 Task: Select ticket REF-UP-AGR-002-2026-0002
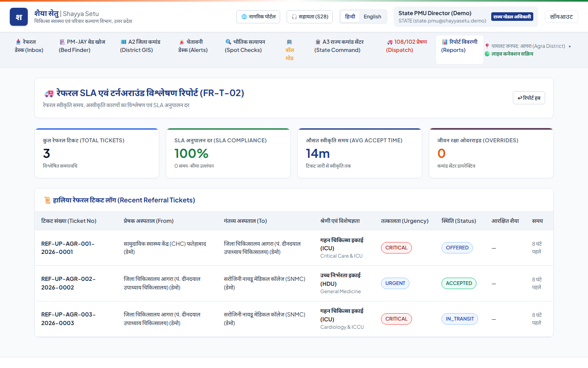68,283
